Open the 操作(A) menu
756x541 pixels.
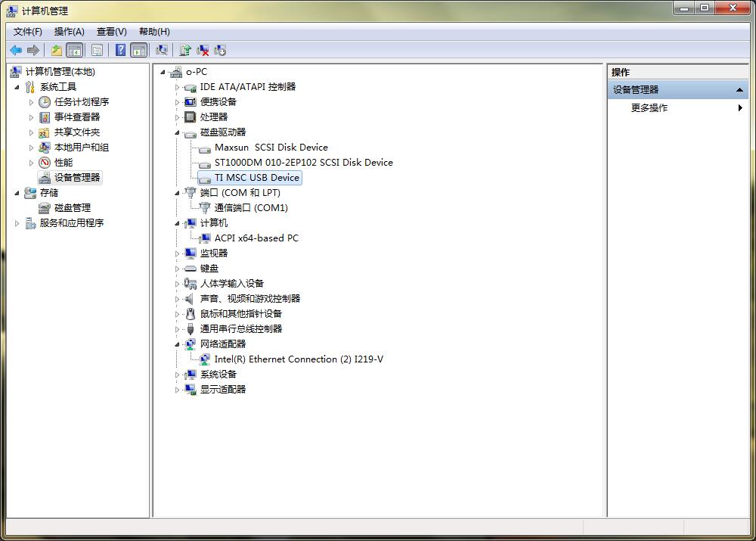click(70, 32)
